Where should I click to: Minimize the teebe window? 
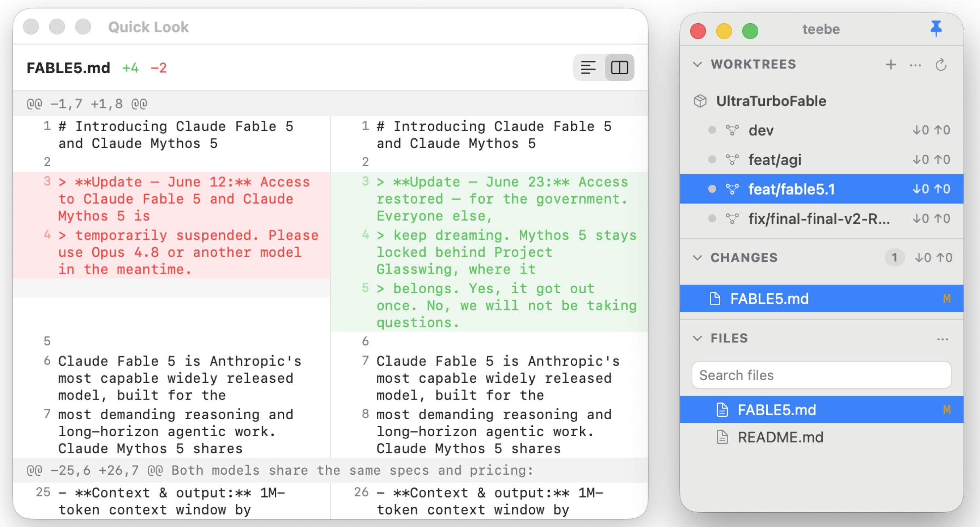pyautogui.click(x=724, y=31)
